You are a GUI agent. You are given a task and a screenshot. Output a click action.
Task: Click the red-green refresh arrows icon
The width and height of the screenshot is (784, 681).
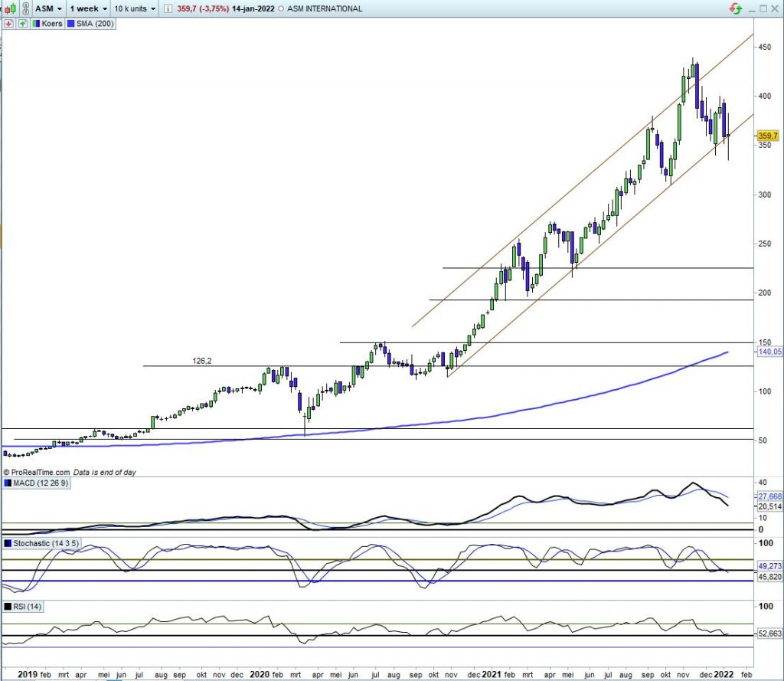tap(735, 8)
